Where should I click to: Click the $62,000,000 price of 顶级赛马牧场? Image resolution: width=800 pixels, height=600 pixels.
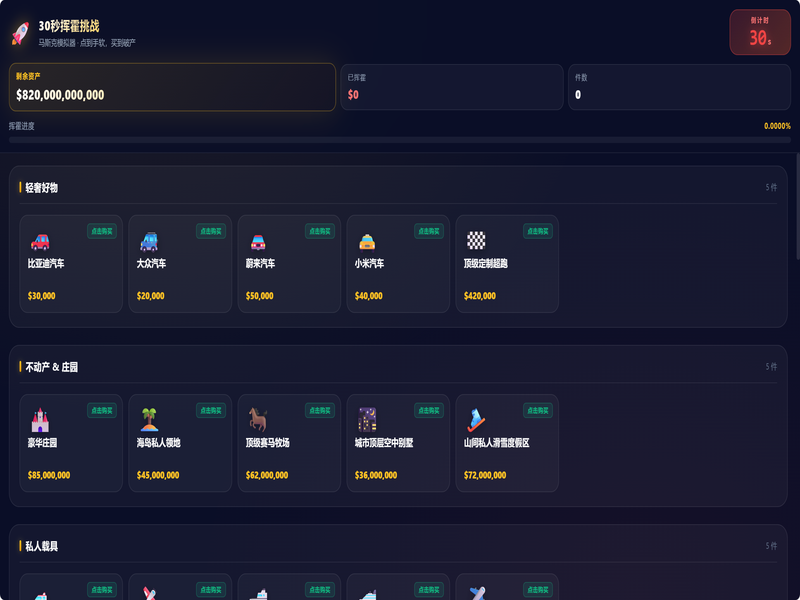(x=267, y=475)
